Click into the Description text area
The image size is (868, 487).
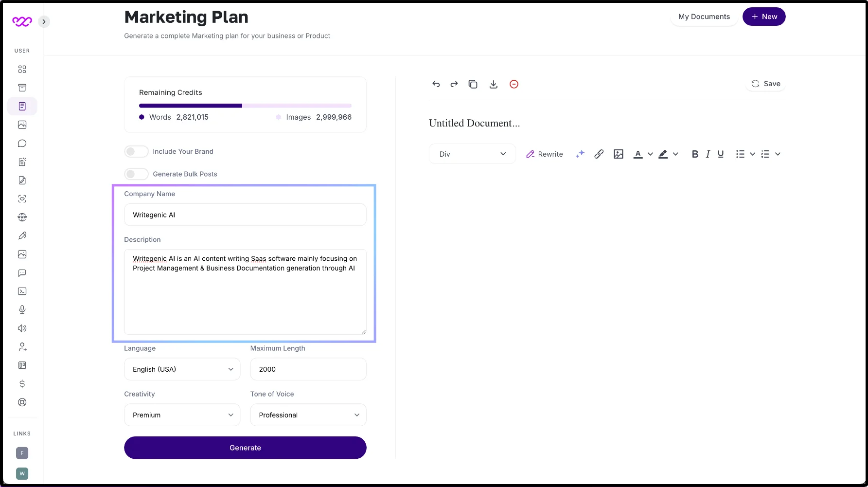click(x=245, y=292)
